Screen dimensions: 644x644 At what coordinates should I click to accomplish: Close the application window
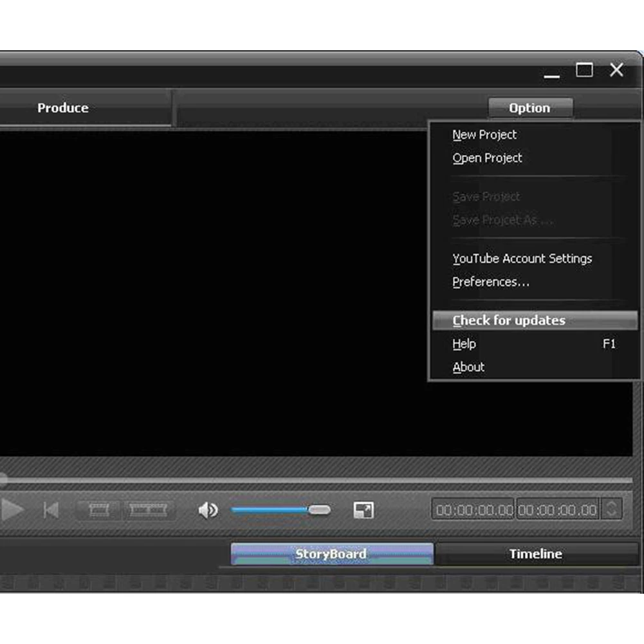tap(616, 70)
